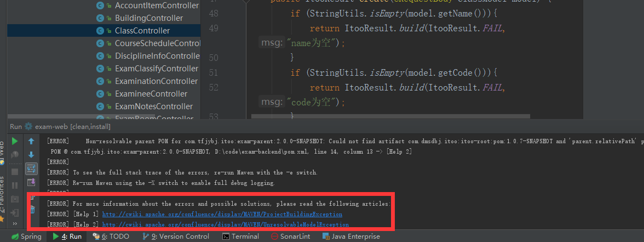The image size is (644, 242).
Task: Click line number 50 in gutter
Action: [214, 58]
